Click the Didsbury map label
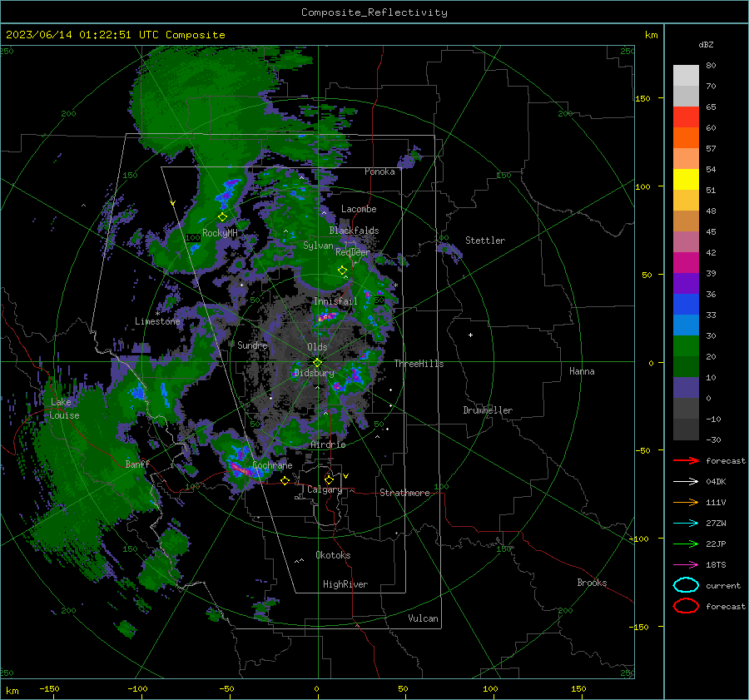The width and height of the screenshot is (749, 700). pos(314,373)
